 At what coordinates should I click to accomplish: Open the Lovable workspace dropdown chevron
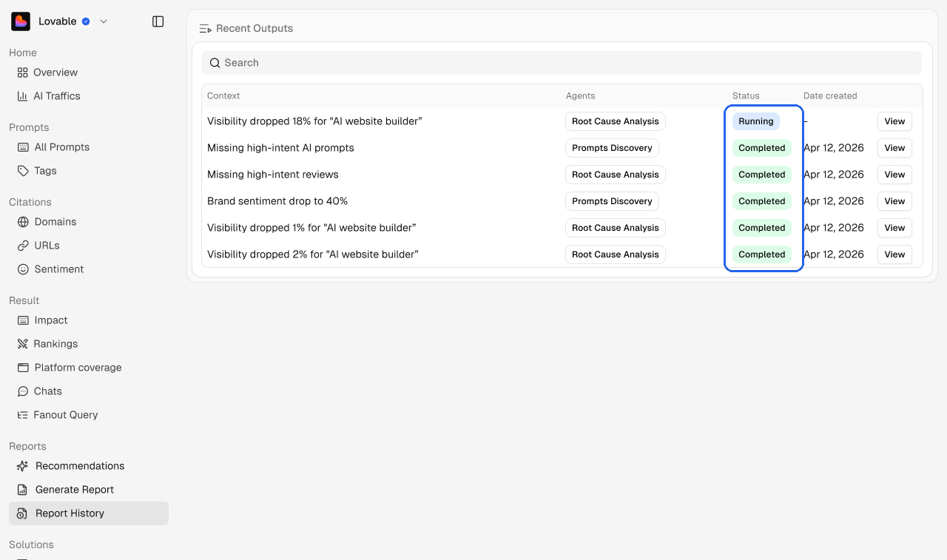coord(104,21)
